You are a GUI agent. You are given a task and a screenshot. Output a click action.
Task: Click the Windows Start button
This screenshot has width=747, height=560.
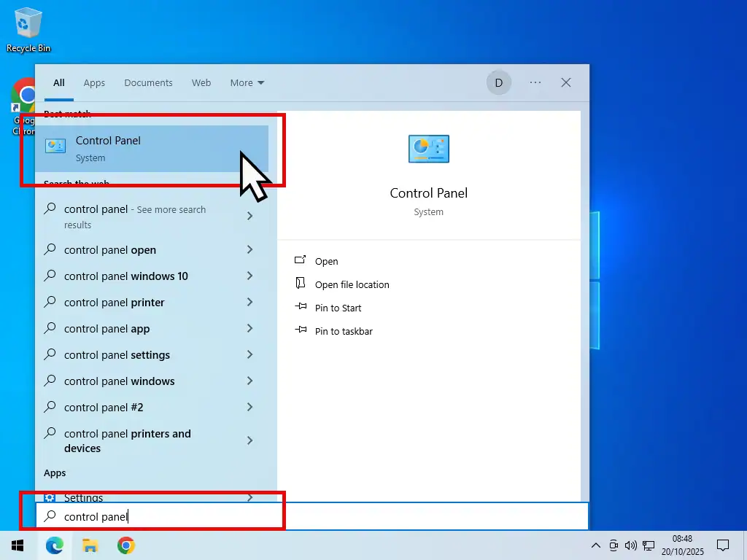coord(18,545)
